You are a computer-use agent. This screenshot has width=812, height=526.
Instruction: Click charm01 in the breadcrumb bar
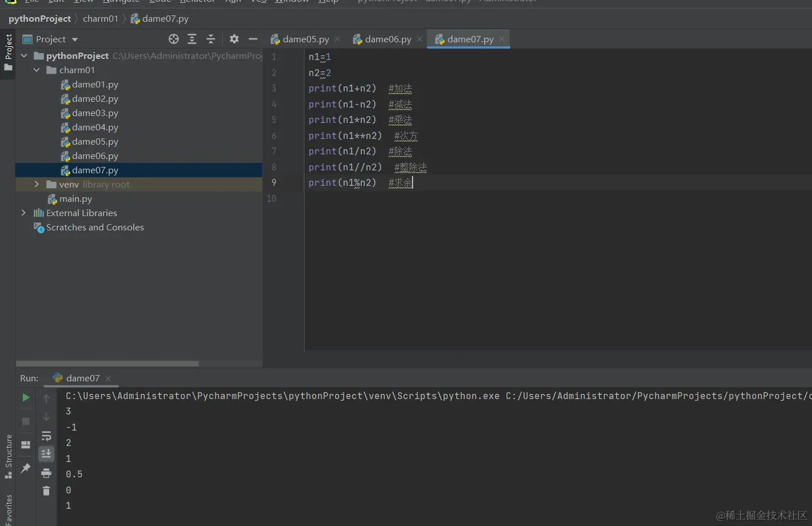(101, 18)
